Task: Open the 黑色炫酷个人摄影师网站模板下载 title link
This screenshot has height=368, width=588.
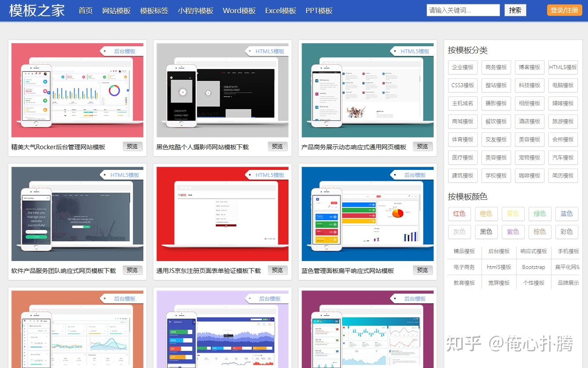Action: (x=202, y=147)
